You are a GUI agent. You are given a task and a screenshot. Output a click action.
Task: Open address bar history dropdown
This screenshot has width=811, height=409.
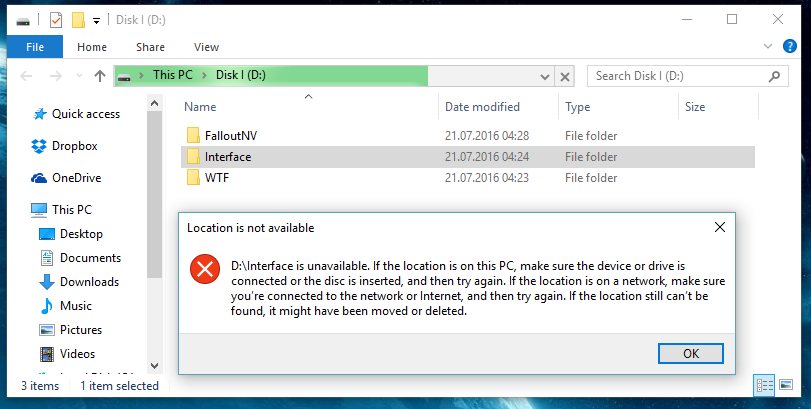[545, 77]
